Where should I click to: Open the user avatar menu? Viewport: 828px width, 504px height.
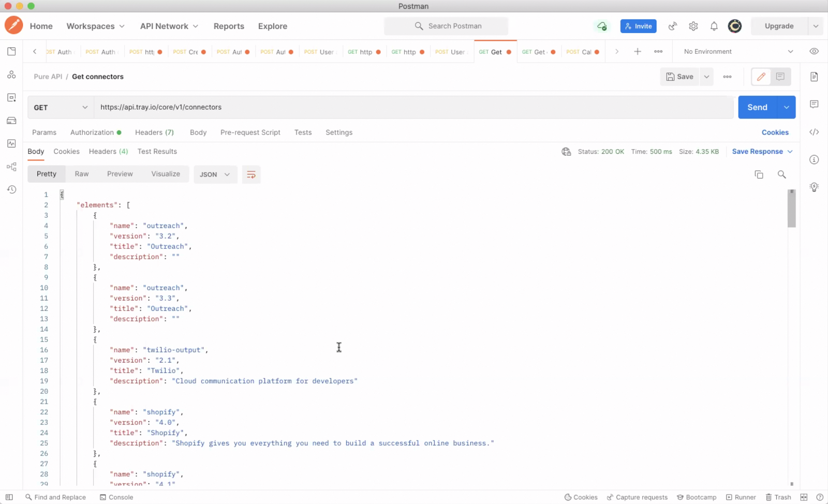(735, 26)
